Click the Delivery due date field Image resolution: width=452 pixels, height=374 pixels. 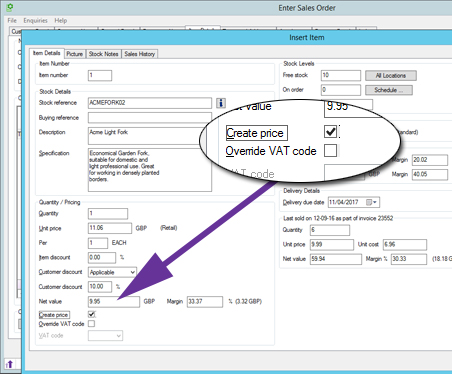(354, 202)
